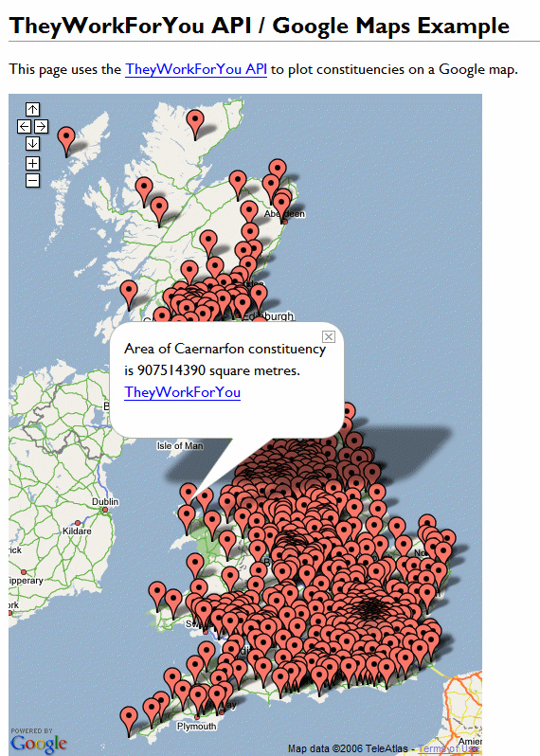
Task: Select the northernmost marker in Scottish Highlands
Action: (x=195, y=124)
